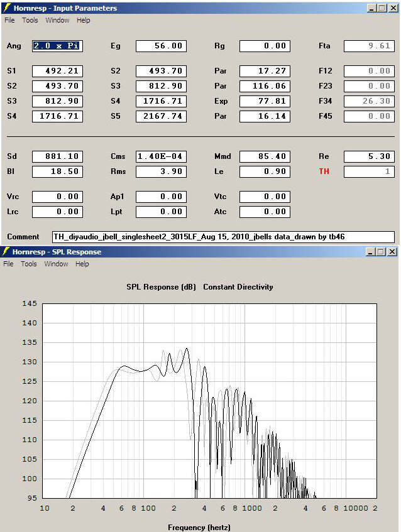Click the Rg input field
This screenshot has width=401, height=532.
click(265, 46)
